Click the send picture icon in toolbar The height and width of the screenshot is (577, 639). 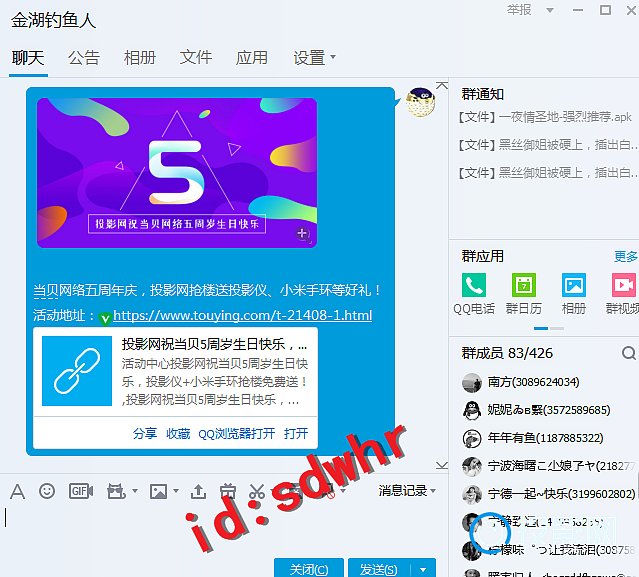[158, 491]
